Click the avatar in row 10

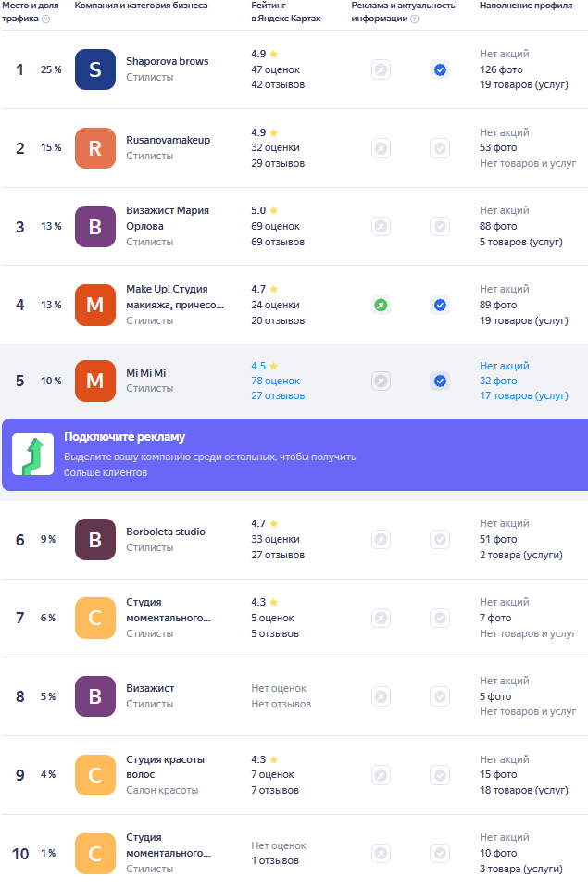tap(95, 853)
